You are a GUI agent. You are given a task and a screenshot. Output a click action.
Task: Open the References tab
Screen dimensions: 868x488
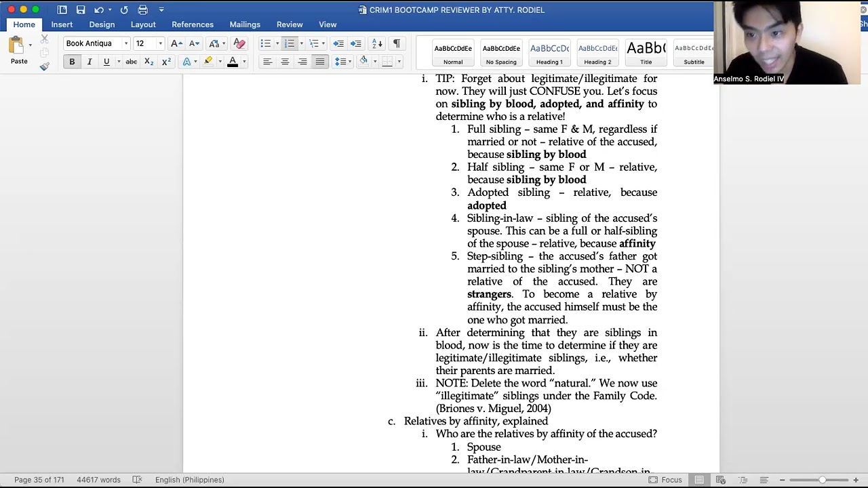pyautogui.click(x=193, y=24)
